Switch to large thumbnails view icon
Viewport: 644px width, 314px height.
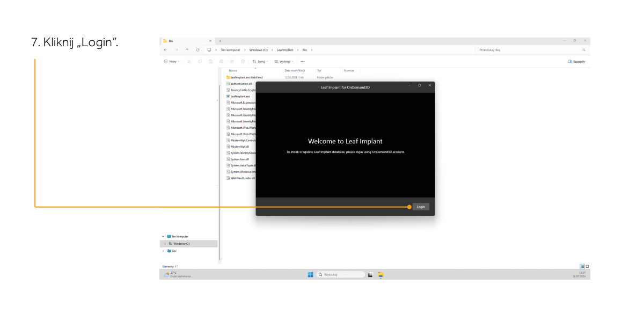pyautogui.click(x=587, y=266)
